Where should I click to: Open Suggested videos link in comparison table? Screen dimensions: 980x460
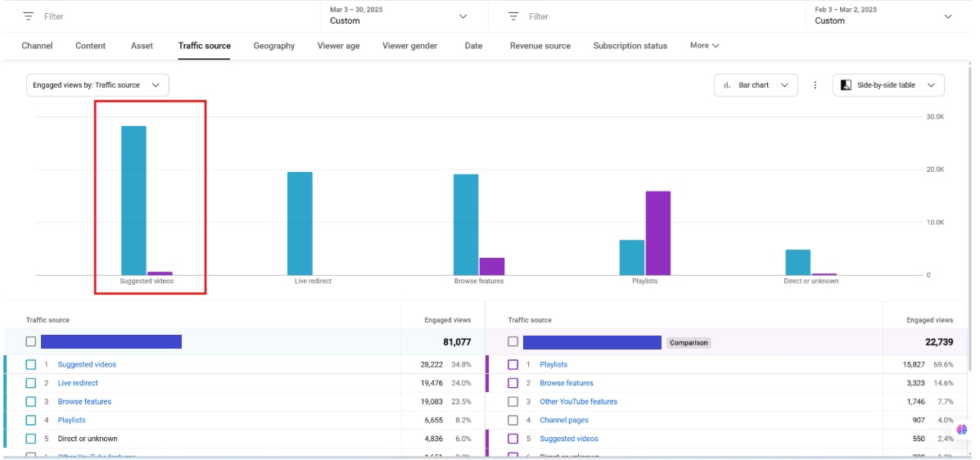[x=569, y=439]
